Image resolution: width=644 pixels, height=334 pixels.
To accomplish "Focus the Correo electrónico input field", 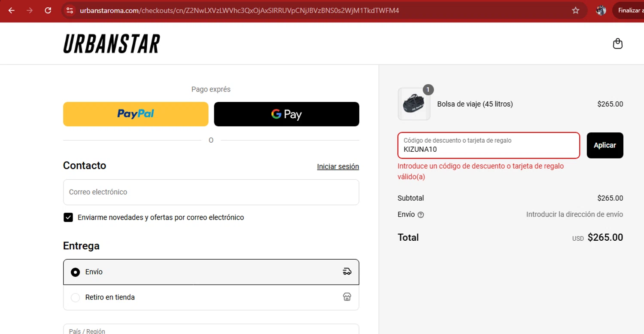I will (211, 192).
